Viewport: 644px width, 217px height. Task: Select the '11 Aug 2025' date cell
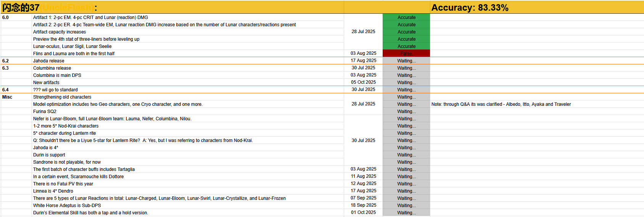[x=363, y=176]
